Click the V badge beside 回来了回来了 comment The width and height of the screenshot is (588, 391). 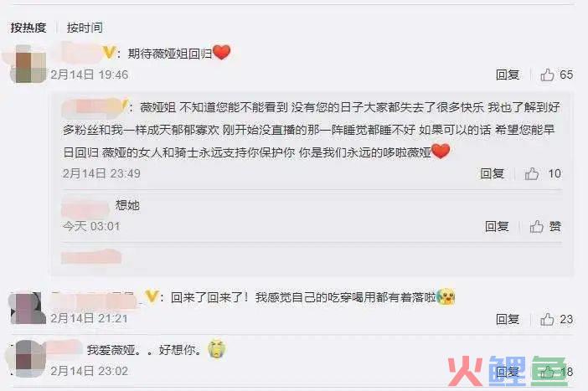click(x=152, y=296)
